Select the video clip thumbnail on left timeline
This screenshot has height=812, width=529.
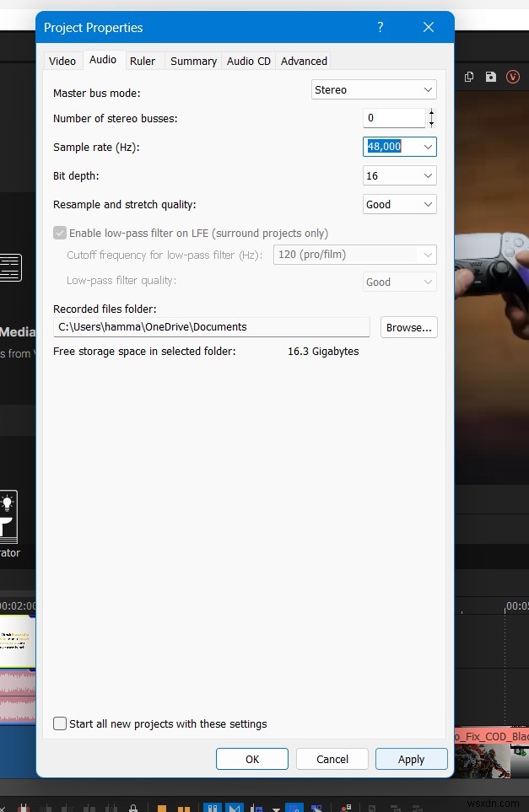(18, 641)
